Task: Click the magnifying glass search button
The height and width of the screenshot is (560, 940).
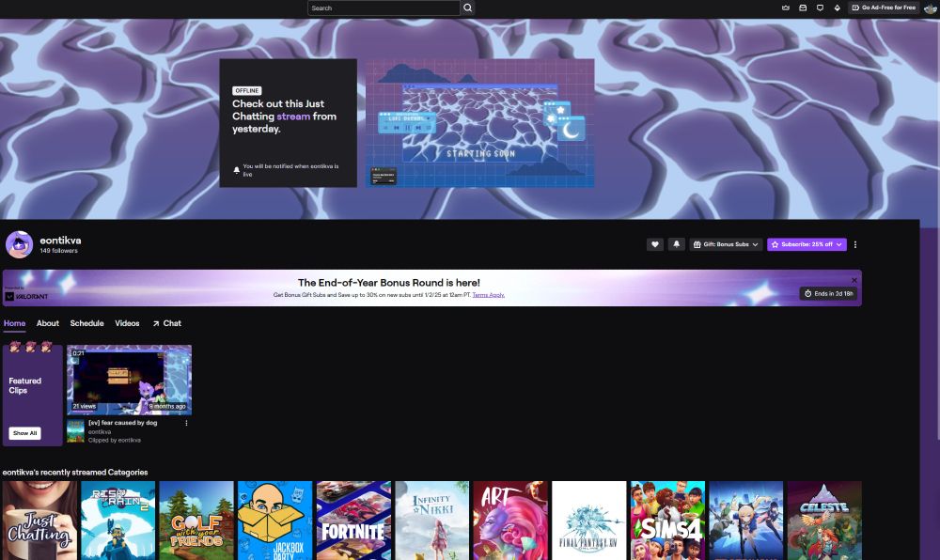Action: 467,8
